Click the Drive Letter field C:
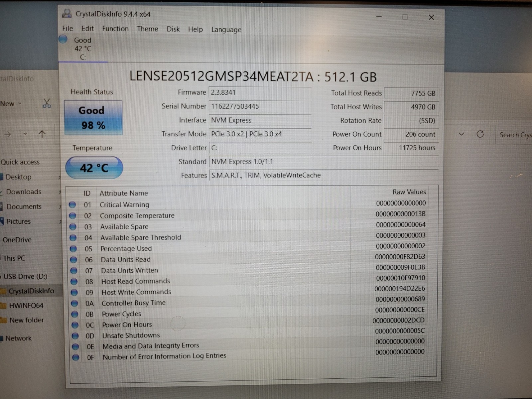Screen dimensions: 532x399 tap(260, 148)
